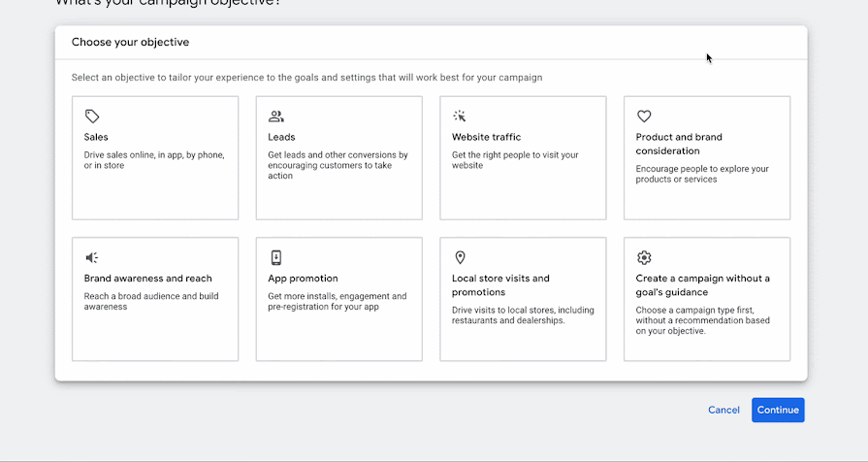Viewport: 868px width, 462px height.
Task: Click 'Drive sales online, in app' description
Action: click(154, 160)
